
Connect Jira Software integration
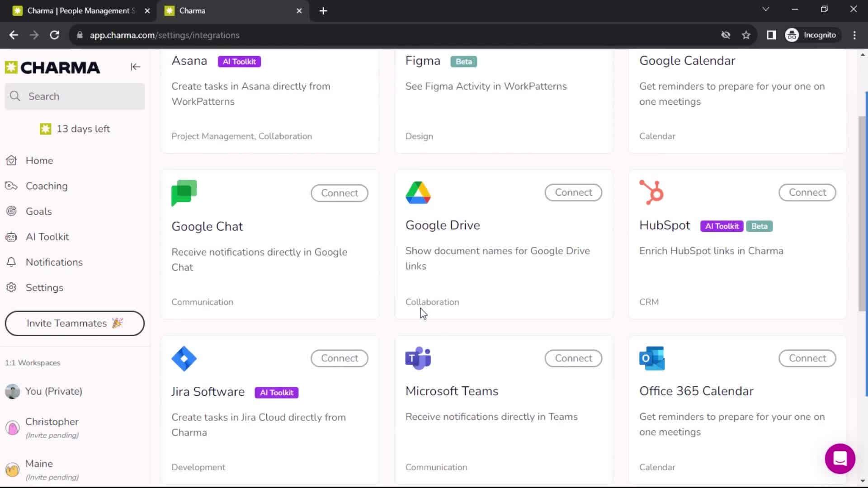pyautogui.click(x=340, y=358)
